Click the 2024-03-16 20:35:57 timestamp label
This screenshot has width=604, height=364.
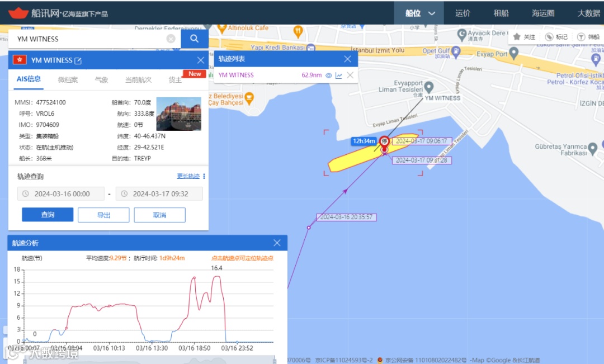346,217
